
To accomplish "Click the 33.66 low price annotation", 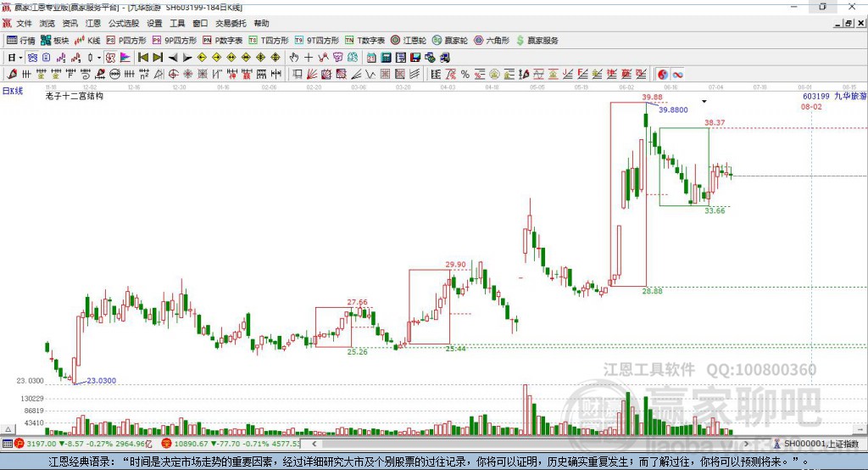I will [x=715, y=211].
